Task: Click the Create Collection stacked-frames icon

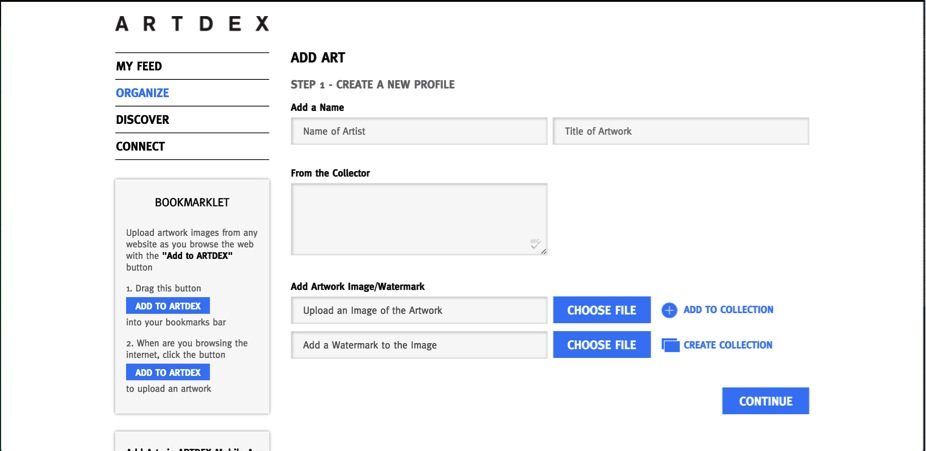Action: [670, 345]
